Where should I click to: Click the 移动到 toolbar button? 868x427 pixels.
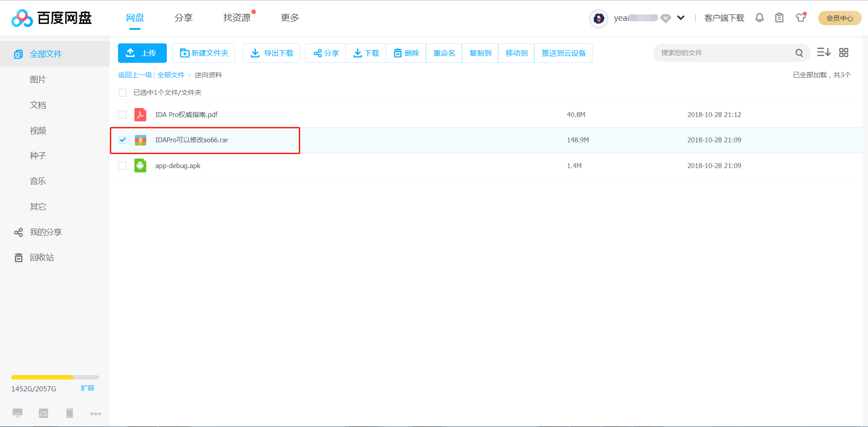point(516,53)
